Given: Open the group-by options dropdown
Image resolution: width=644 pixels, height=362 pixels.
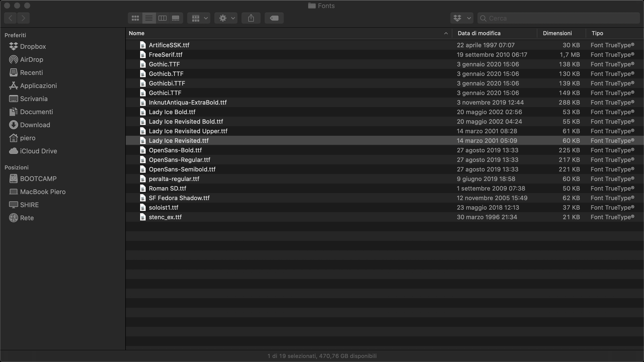Looking at the screenshot, I should pos(199,18).
